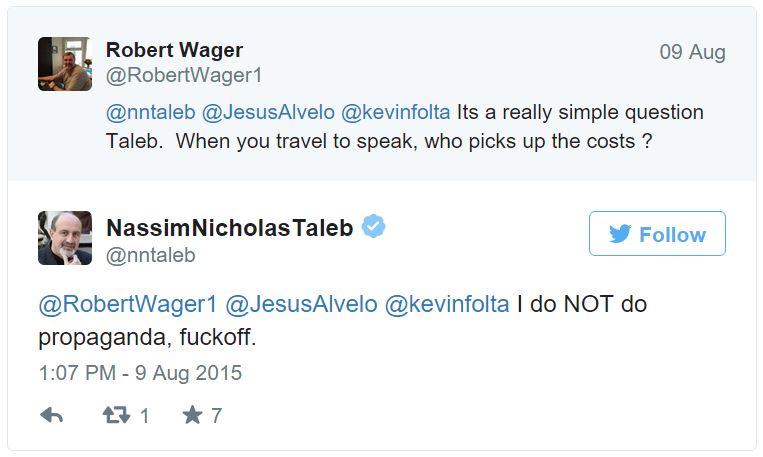Click the retweet icon
The width and height of the screenshot is (763, 457).
point(116,415)
